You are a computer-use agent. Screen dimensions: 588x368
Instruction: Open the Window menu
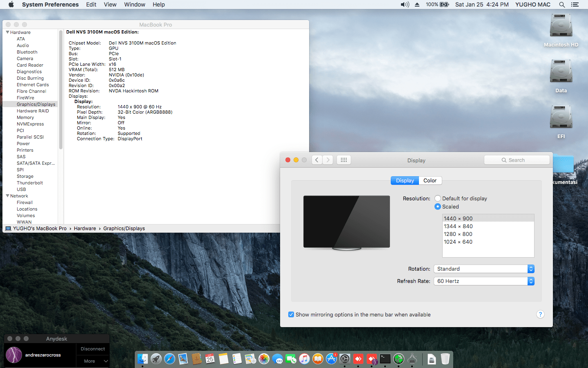(x=135, y=4)
